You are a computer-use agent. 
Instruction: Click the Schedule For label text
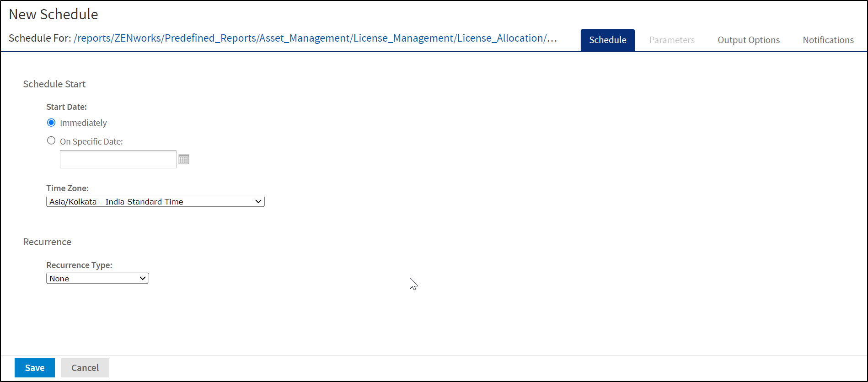click(x=40, y=38)
